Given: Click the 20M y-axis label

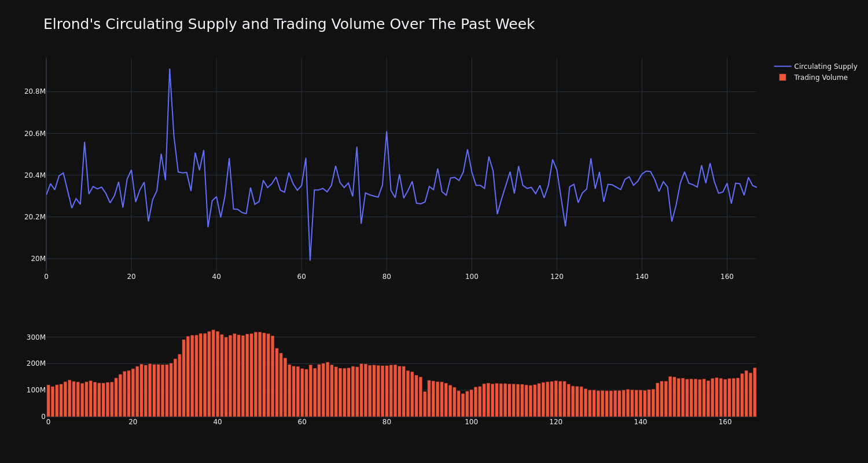Looking at the screenshot, I should click(38, 259).
